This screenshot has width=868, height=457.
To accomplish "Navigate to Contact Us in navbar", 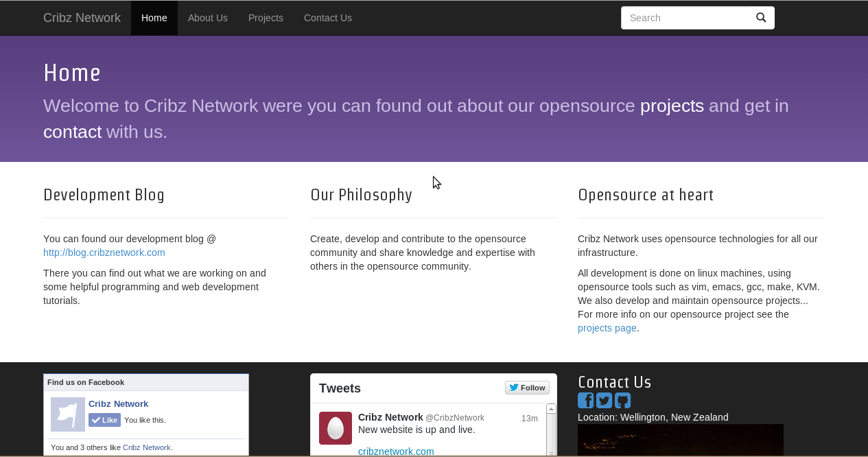I will [328, 18].
